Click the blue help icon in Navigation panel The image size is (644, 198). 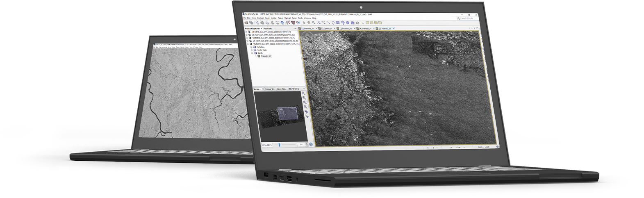tap(311, 144)
